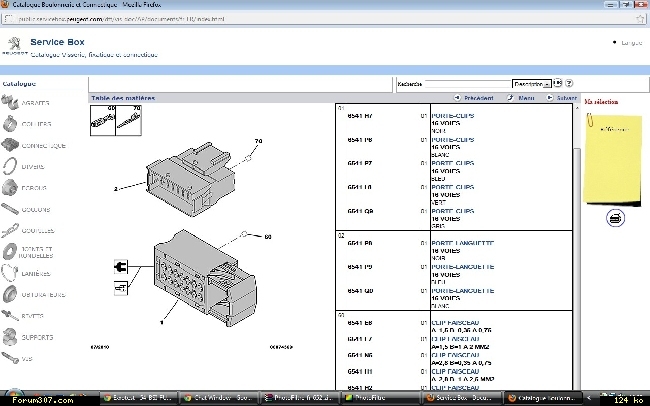Screen dimensions: 650x406
Task: Focus the Recherche search field
Action: [x=468, y=84]
